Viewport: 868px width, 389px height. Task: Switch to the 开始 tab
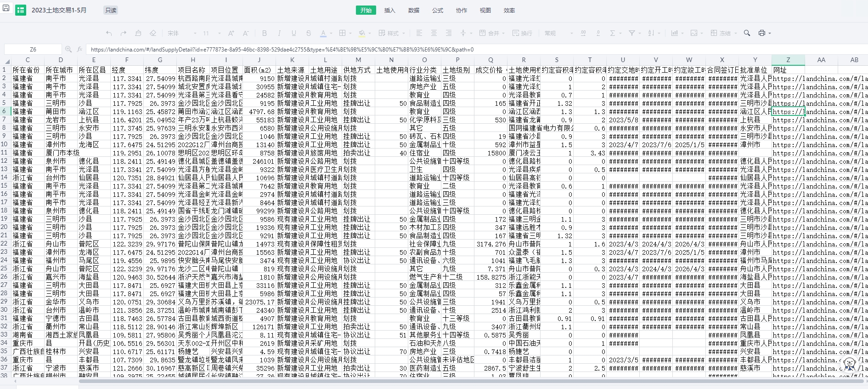pyautogui.click(x=366, y=10)
